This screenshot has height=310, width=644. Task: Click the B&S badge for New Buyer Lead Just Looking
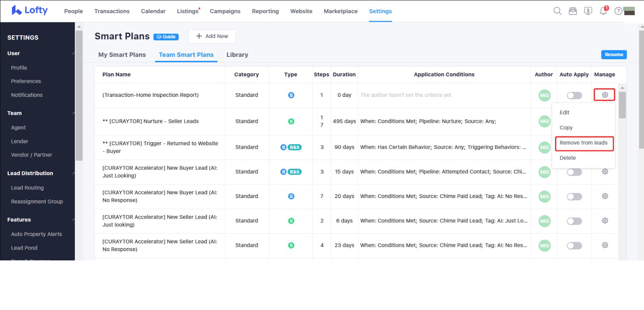click(295, 172)
